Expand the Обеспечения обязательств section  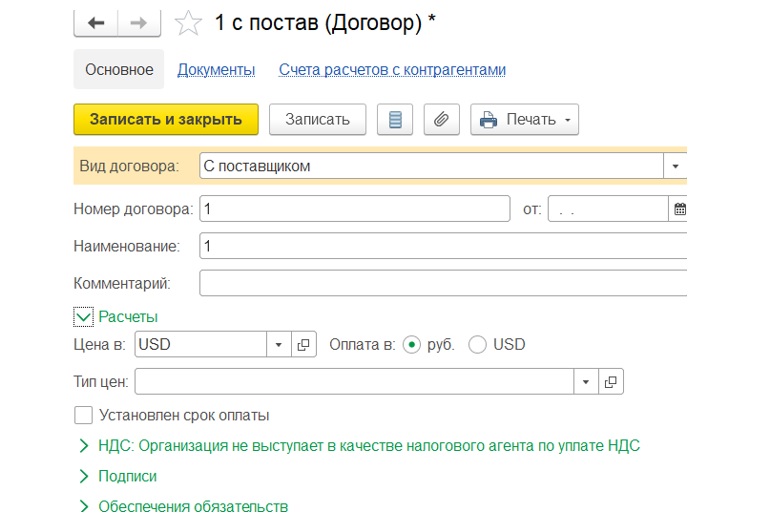pyautogui.click(x=84, y=507)
